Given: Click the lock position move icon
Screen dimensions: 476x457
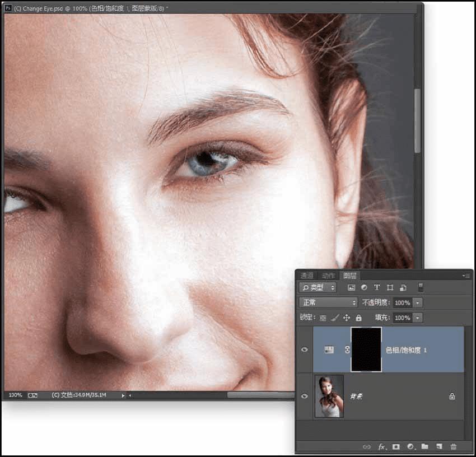Looking at the screenshot, I should pyautogui.click(x=346, y=318).
